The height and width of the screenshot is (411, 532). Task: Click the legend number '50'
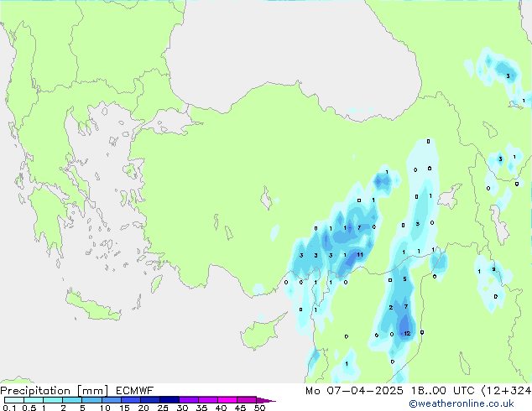[x=259, y=408]
